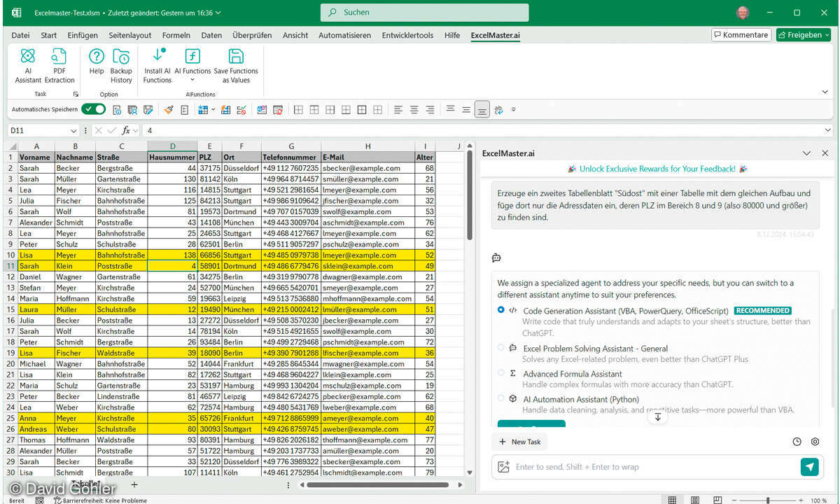Click the format painter brush icon

click(169, 110)
